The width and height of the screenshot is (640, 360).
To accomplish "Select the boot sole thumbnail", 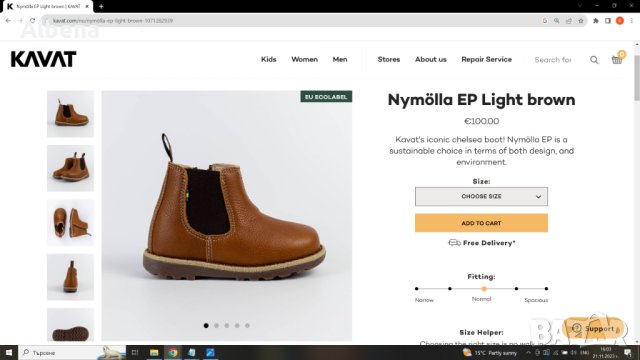I will coord(70,325).
